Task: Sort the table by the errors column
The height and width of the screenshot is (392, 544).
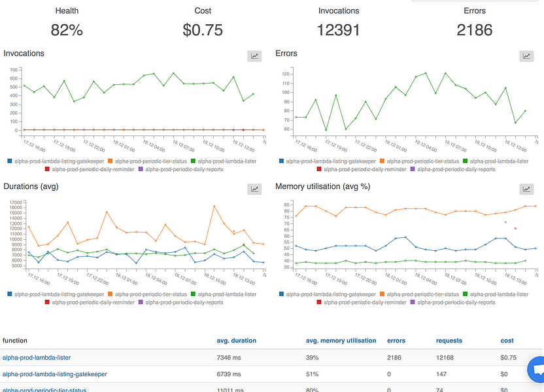Action: click(x=396, y=340)
